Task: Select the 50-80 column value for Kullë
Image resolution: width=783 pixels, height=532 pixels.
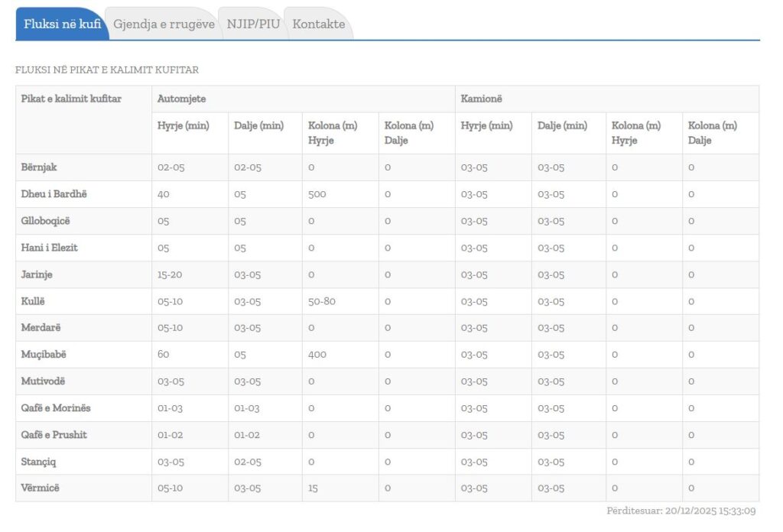Action: 321,301
